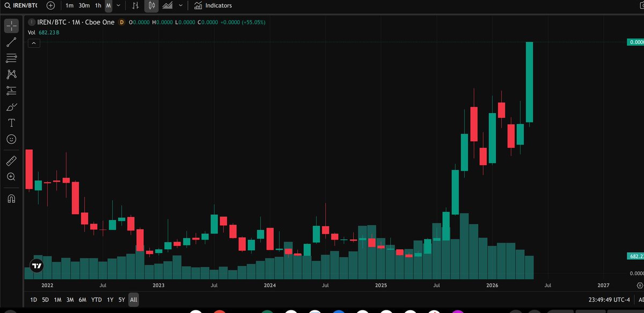This screenshot has width=644, height=313.
Task: Select the XABCD pattern tool
Action: 11,74
